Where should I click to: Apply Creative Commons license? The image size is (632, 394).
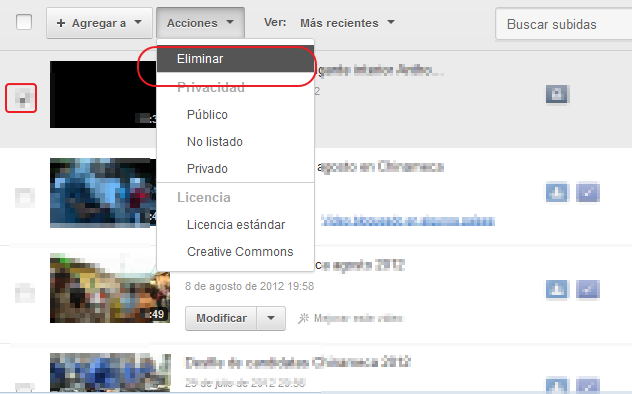[240, 251]
